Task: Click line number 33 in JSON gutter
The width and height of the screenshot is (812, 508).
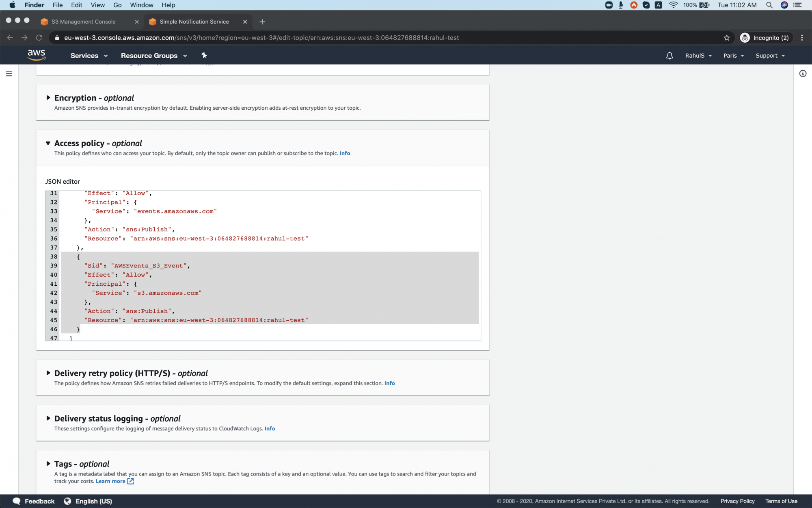Action: point(54,211)
